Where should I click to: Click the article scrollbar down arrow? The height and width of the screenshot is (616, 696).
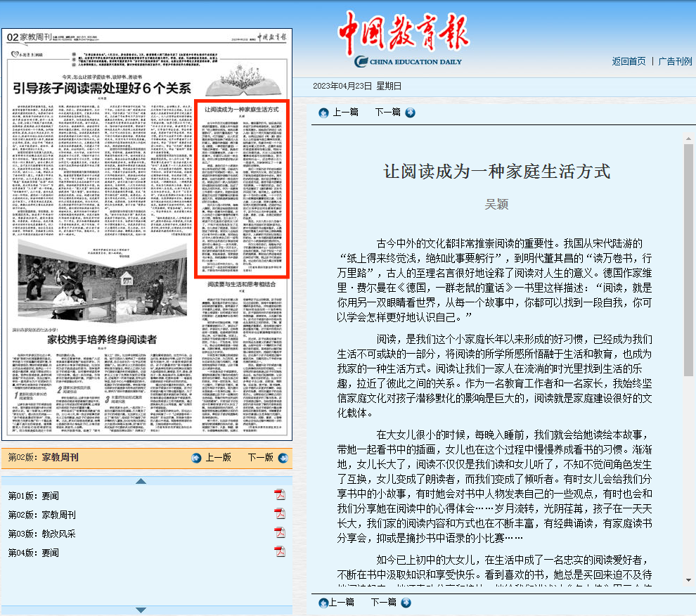[x=688, y=580]
